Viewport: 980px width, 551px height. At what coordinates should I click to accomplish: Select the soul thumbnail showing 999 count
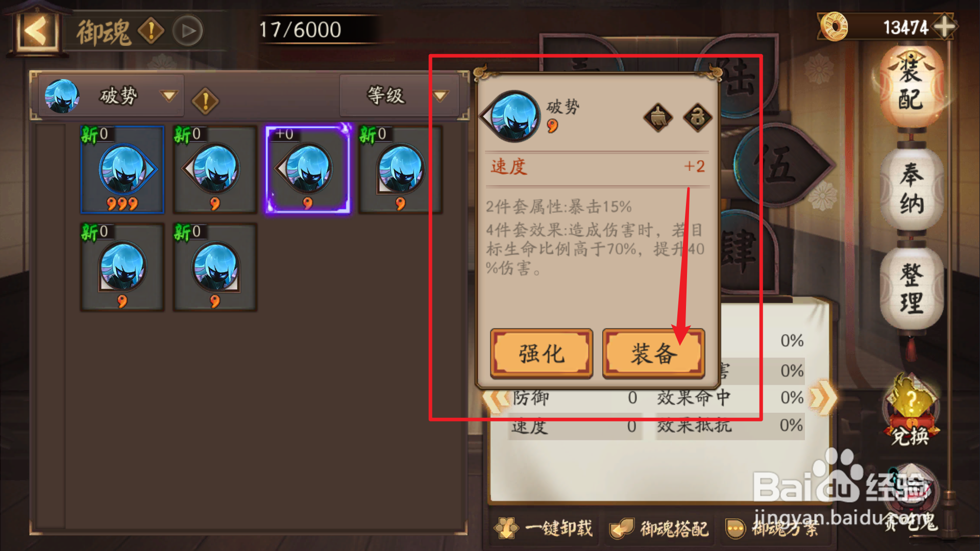pyautogui.click(x=122, y=169)
